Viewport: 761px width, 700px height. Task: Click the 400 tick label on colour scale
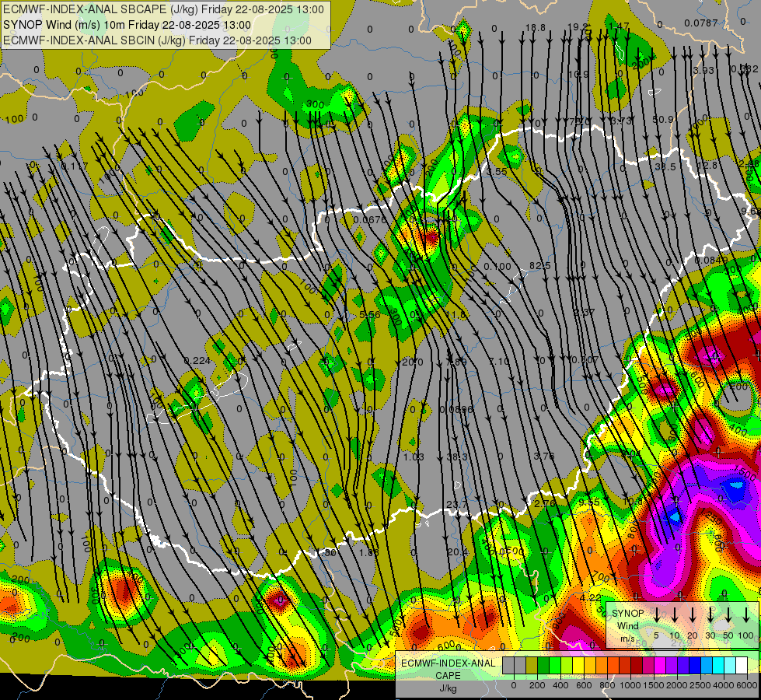tap(560, 685)
